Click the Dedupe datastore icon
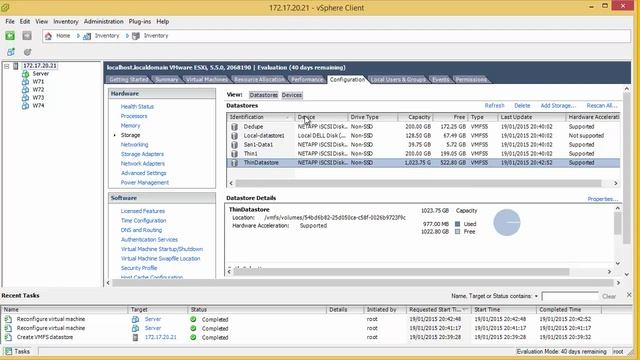 point(234,127)
